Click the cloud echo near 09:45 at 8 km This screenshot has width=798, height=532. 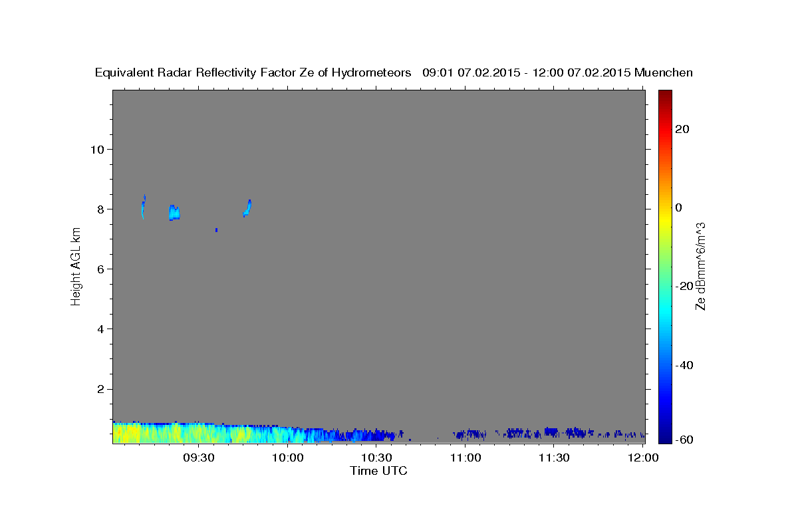(247, 208)
